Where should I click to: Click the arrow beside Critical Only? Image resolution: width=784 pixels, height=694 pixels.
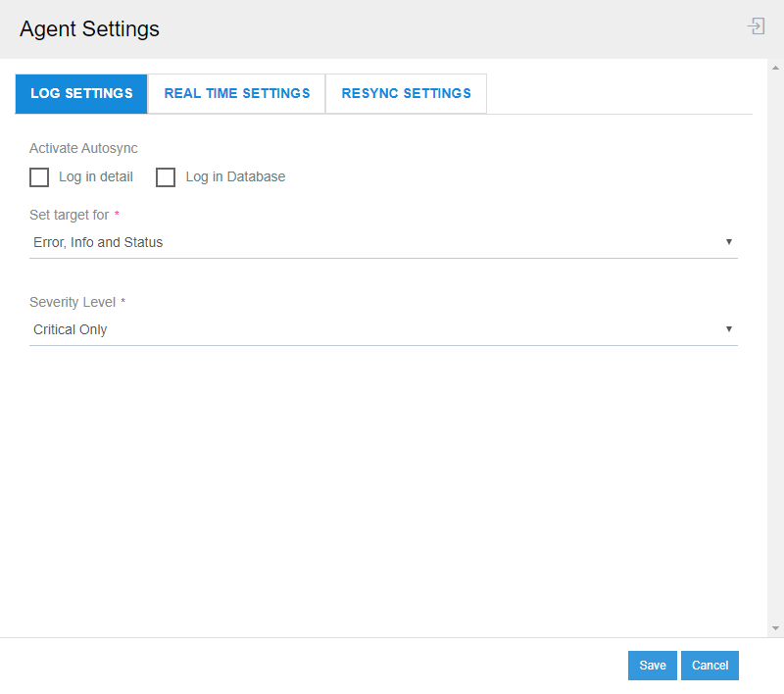pyautogui.click(x=728, y=329)
